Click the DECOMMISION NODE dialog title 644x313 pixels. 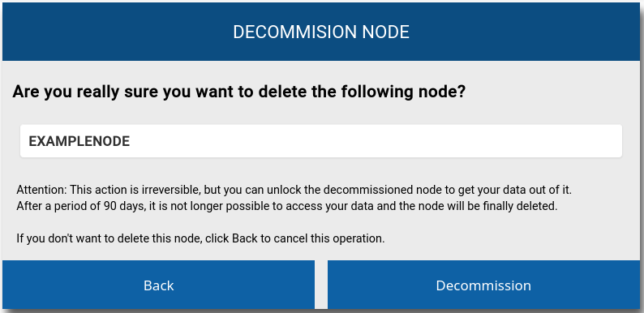tap(321, 32)
